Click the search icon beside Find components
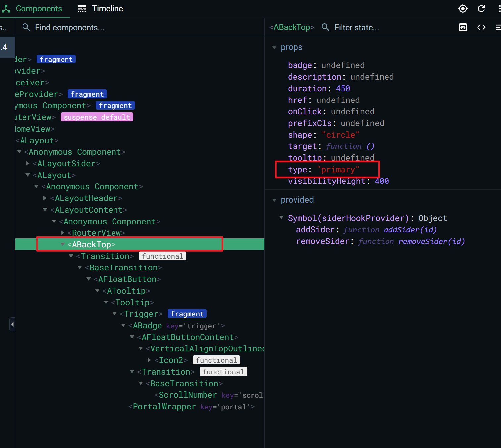501x448 pixels. [26, 27]
